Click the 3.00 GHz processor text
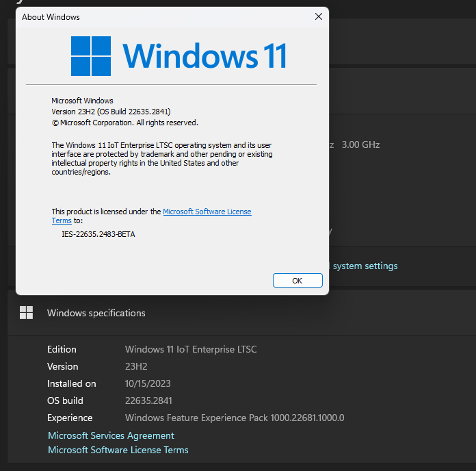Image resolution: width=476 pixels, height=471 pixels. 360,144
